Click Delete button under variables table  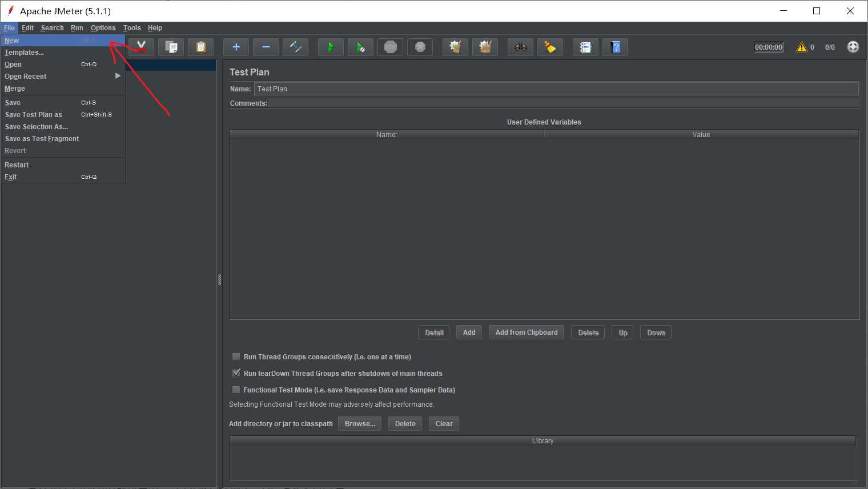tap(588, 332)
